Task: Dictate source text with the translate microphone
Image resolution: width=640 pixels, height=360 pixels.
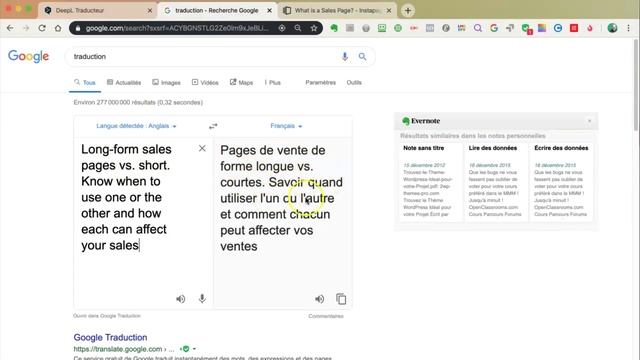Action: pyautogui.click(x=202, y=299)
